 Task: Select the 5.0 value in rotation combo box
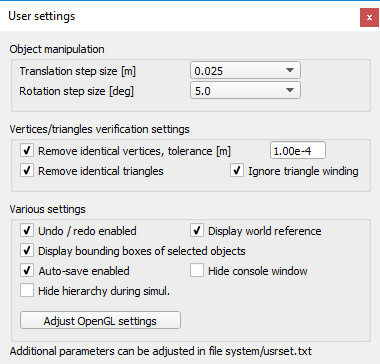(202, 91)
